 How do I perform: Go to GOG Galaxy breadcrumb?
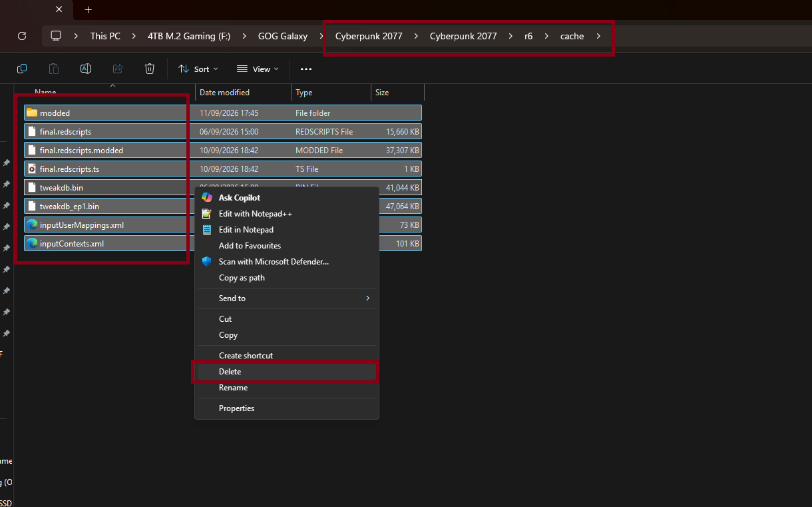coord(283,36)
